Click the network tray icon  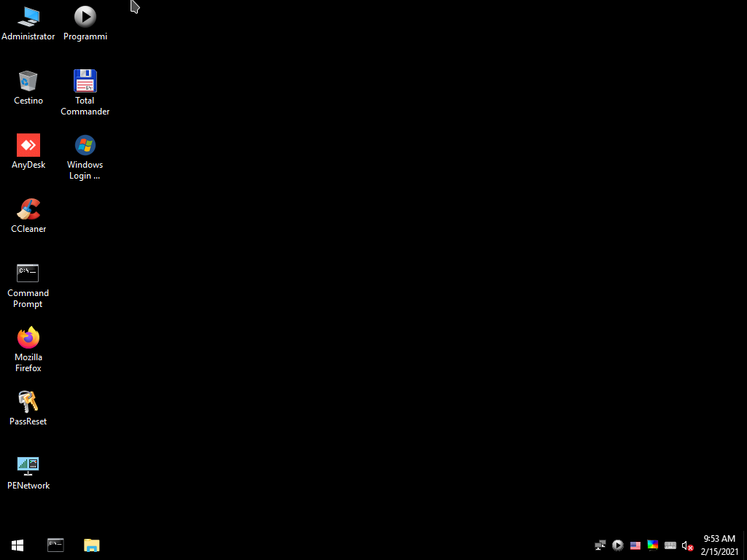(x=600, y=545)
